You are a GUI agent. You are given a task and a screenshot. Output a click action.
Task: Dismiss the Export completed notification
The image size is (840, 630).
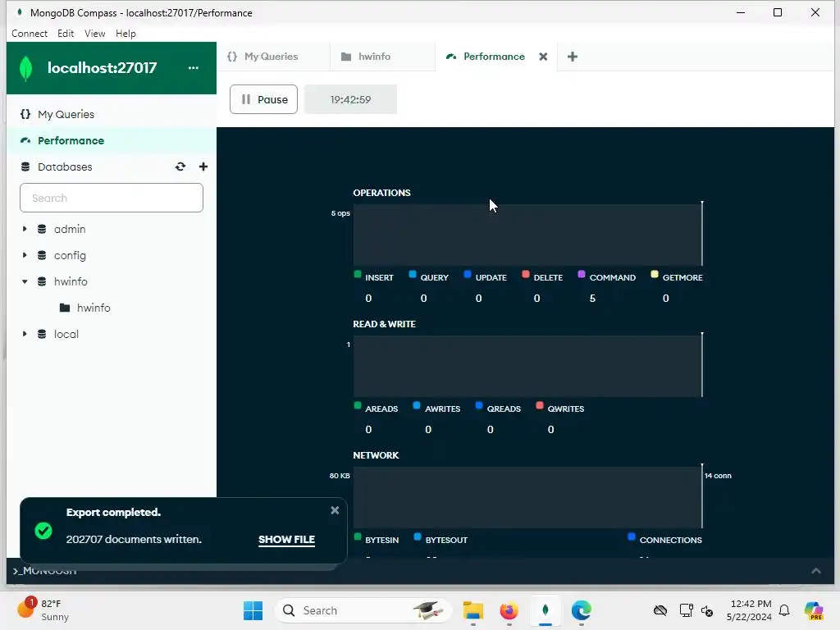pos(335,510)
